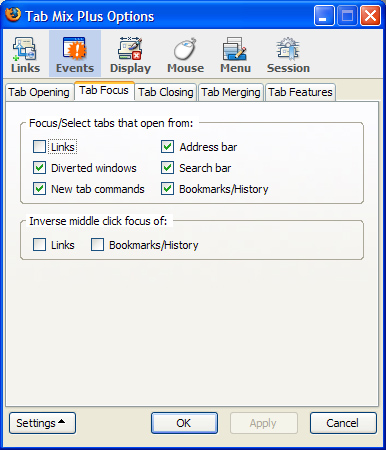386x450 pixels.
Task: Click the Firefox icon in title bar
Action: (x=13, y=14)
